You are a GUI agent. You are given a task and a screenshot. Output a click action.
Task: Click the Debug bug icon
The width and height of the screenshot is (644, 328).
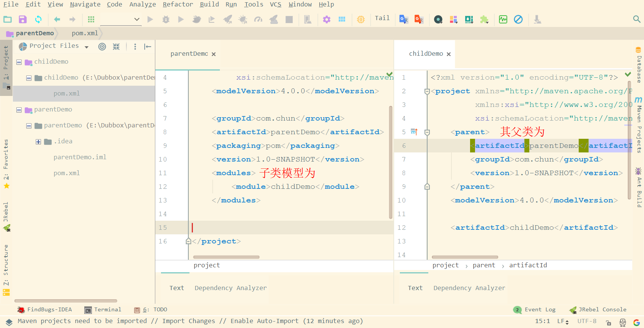click(x=166, y=19)
